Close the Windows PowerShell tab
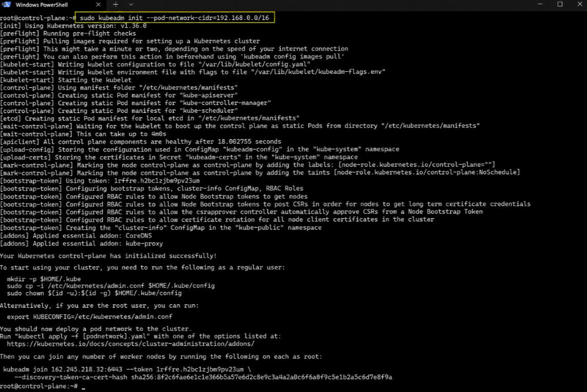 (98, 5)
